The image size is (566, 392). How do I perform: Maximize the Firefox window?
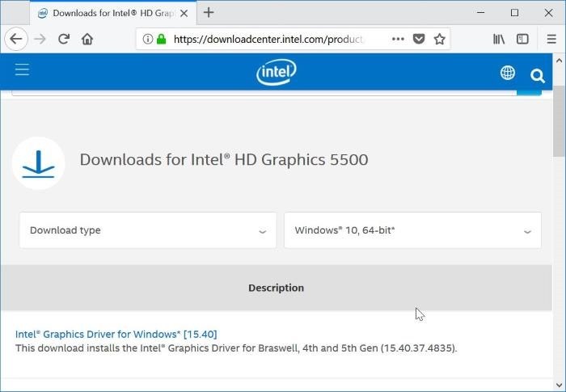(x=514, y=13)
